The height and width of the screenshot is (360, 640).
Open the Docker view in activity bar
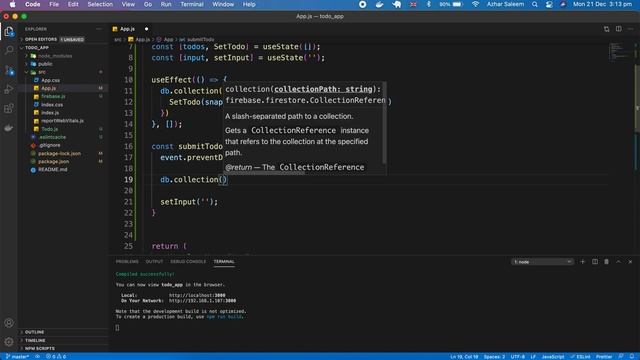(9, 128)
